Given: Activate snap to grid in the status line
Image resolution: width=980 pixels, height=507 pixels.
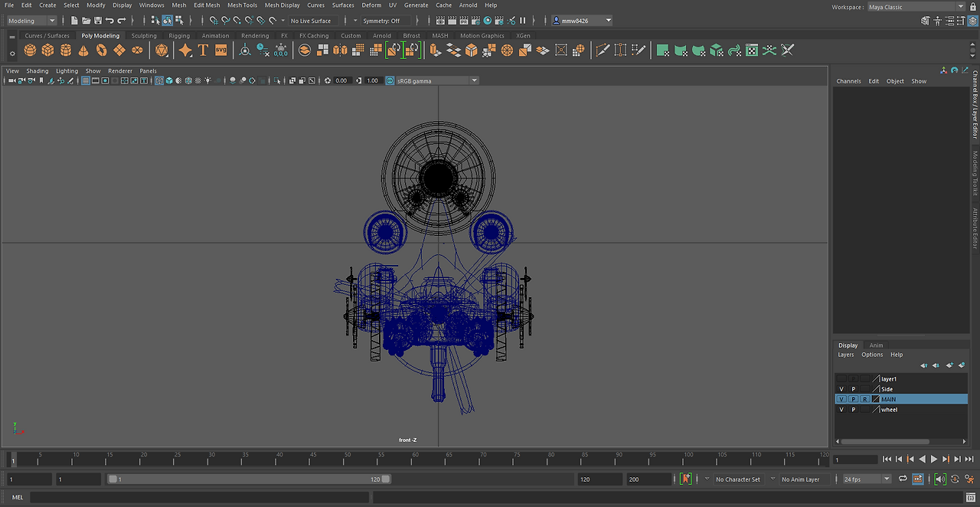Looking at the screenshot, I should click(x=213, y=21).
